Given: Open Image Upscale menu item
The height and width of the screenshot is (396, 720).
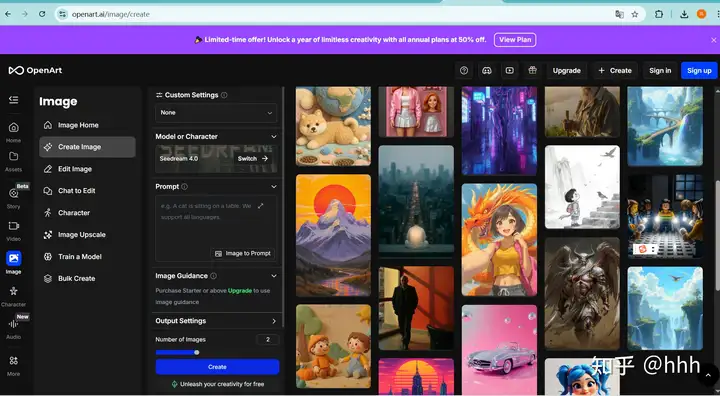Looking at the screenshot, I should pyautogui.click(x=87, y=235).
